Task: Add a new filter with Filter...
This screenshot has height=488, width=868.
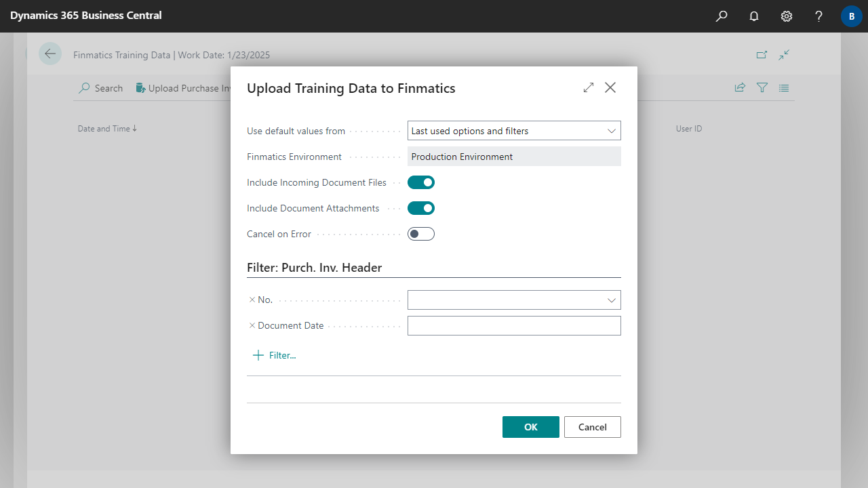Action: pyautogui.click(x=275, y=355)
